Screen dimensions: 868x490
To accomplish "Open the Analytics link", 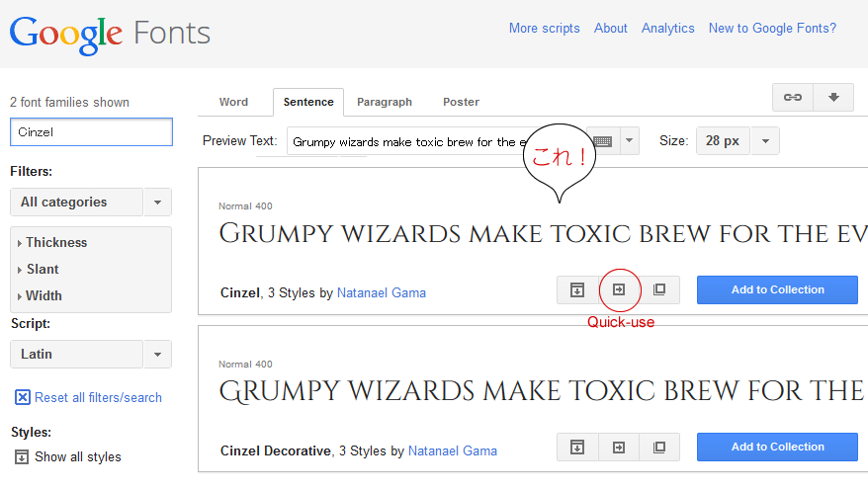I will pos(667,29).
